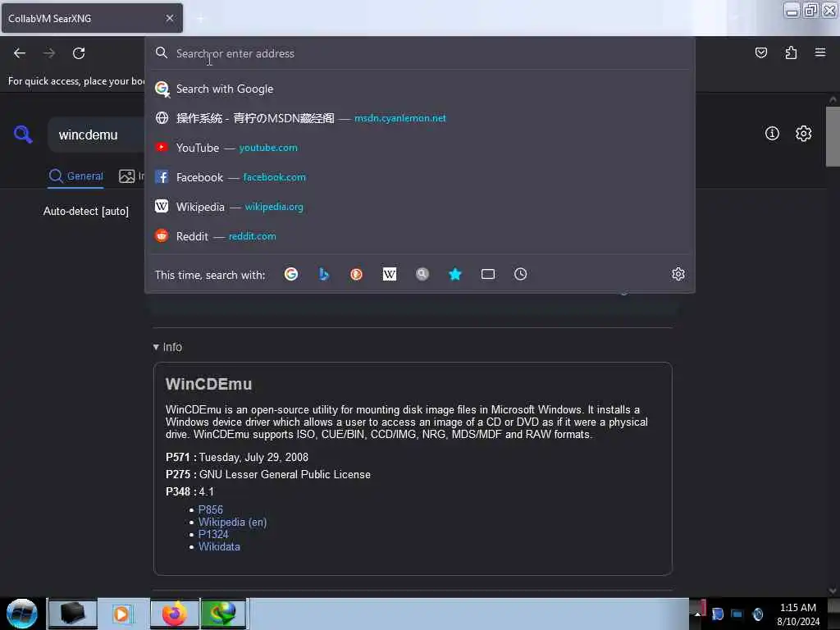Search bookmarks with the star icon

(454, 274)
